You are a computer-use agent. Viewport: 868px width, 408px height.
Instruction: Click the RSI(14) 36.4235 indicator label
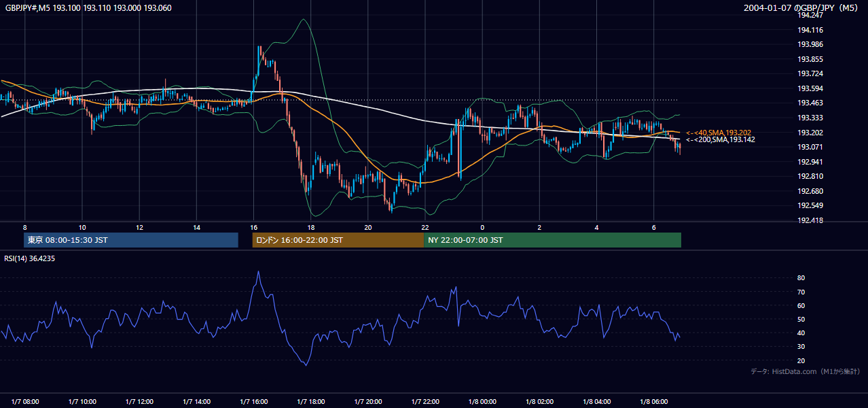tap(30, 258)
